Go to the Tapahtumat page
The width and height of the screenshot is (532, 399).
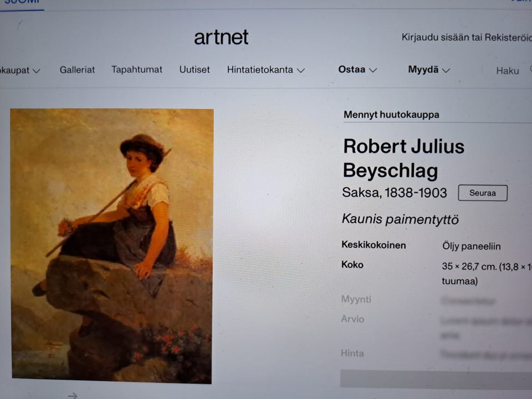pos(137,70)
